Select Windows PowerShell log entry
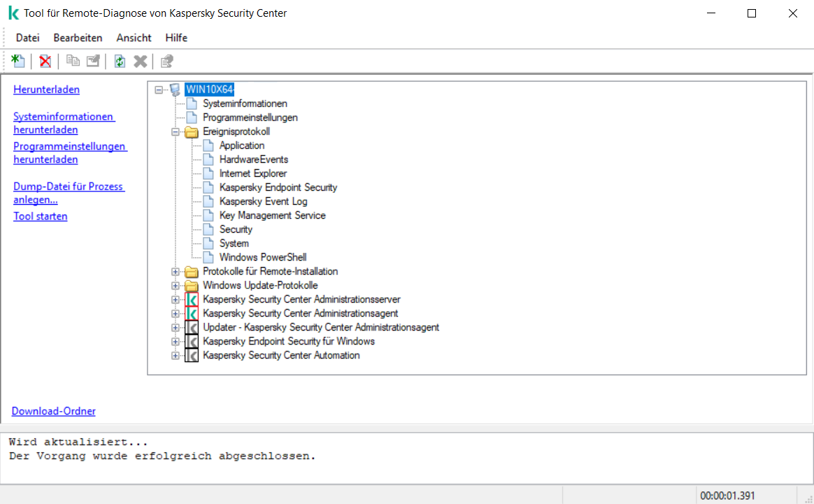 pos(263,257)
